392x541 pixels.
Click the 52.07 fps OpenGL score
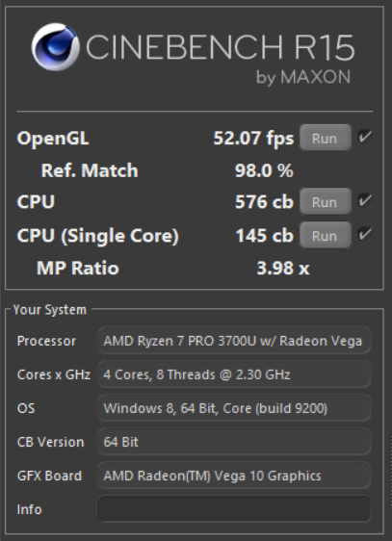253,139
